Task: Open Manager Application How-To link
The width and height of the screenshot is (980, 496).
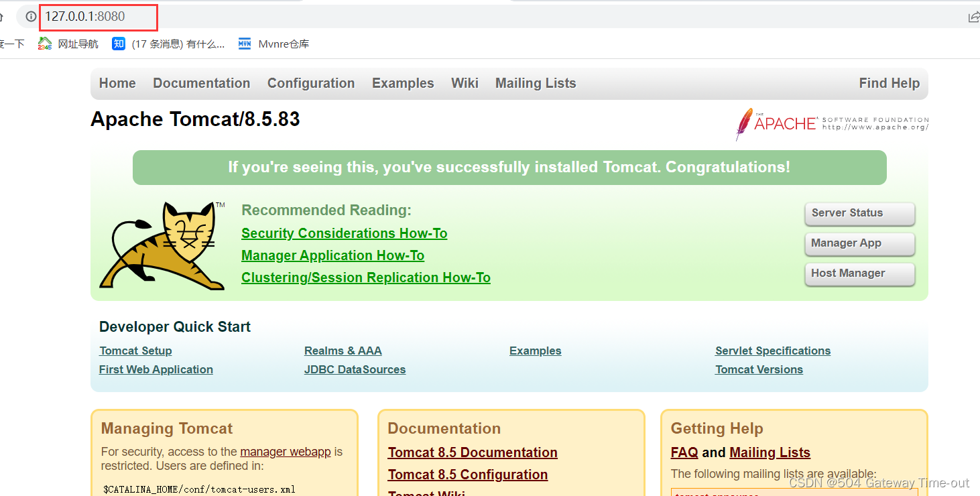Action: [333, 255]
